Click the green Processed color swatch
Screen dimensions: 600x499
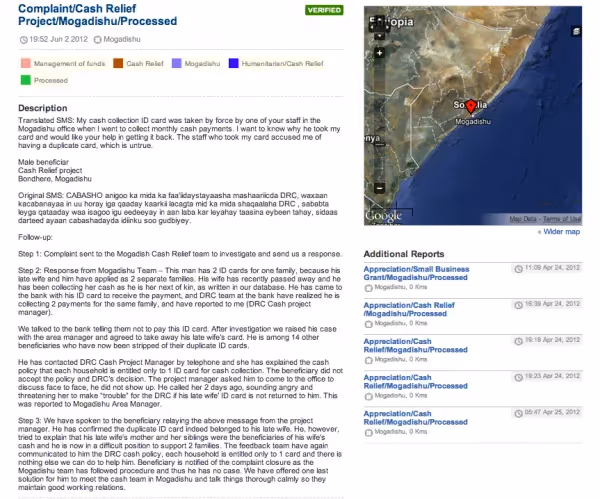[x=26, y=80]
